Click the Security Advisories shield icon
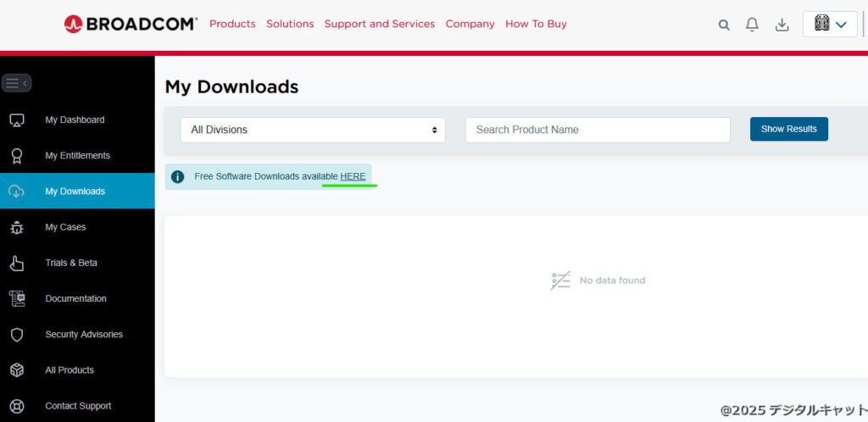The width and height of the screenshot is (868, 422). tap(17, 335)
